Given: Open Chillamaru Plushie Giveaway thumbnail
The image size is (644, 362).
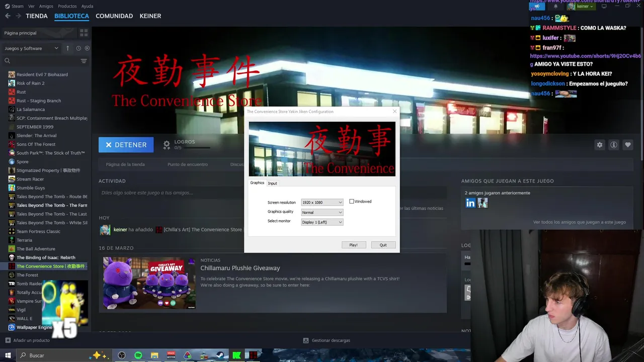Looking at the screenshot, I should 149,283.
